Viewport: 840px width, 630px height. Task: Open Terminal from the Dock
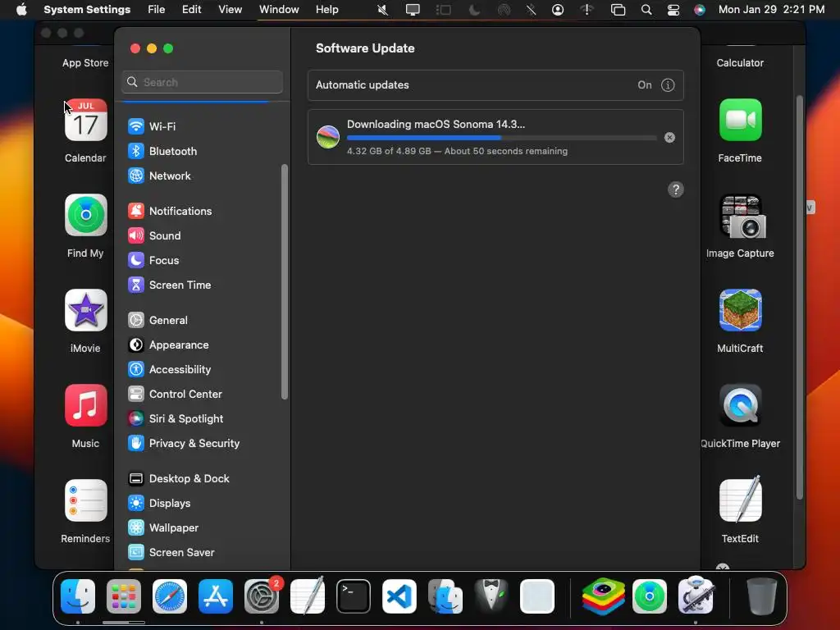click(354, 596)
